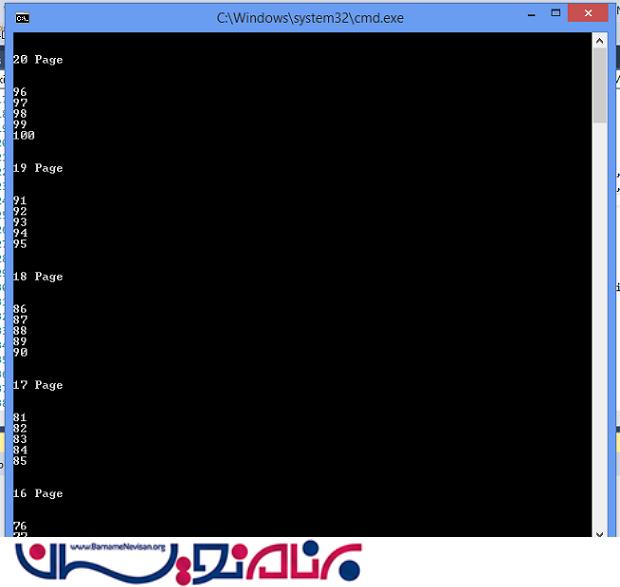Click the number 85 in console output
This screenshot has height=587, width=620.
click(x=20, y=461)
